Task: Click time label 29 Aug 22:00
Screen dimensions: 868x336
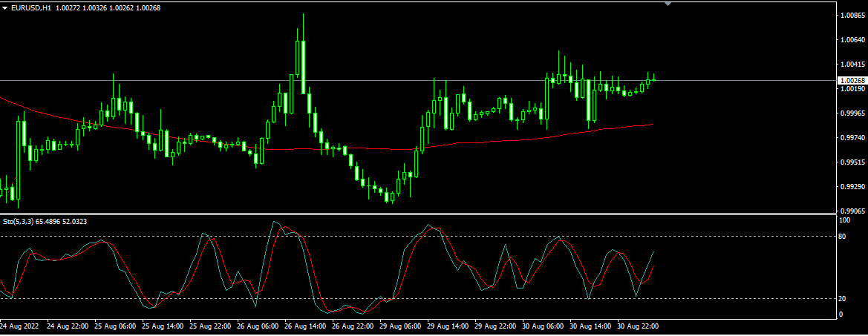Action: pyautogui.click(x=495, y=326)
